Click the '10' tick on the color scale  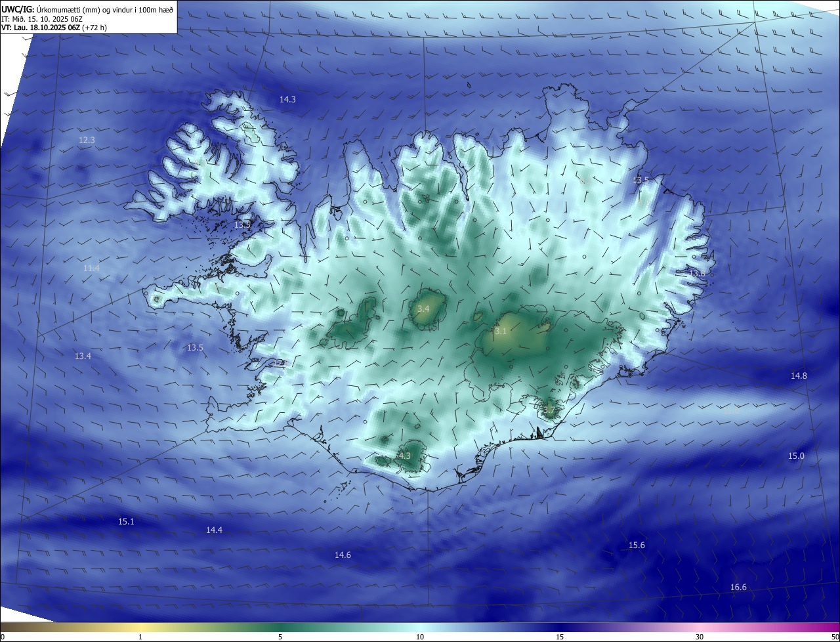point(420,637)
